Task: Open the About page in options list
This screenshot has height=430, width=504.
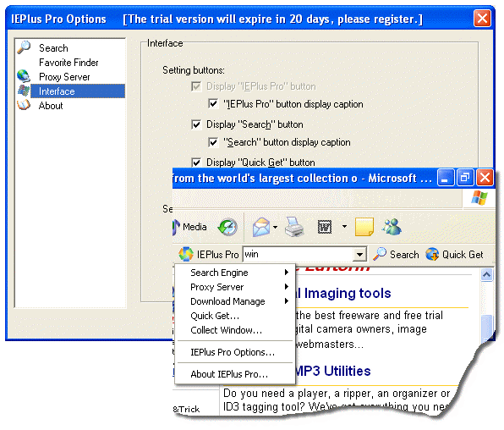Action: tap(51, 106)
